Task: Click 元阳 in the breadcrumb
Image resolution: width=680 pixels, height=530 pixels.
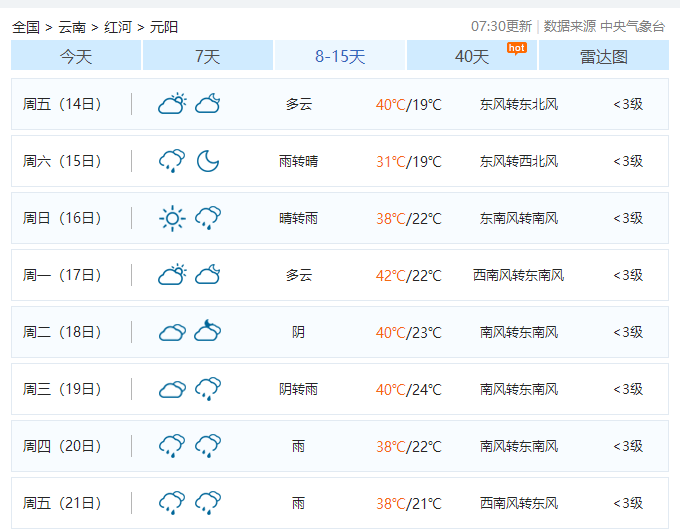Action: point(164,27)
